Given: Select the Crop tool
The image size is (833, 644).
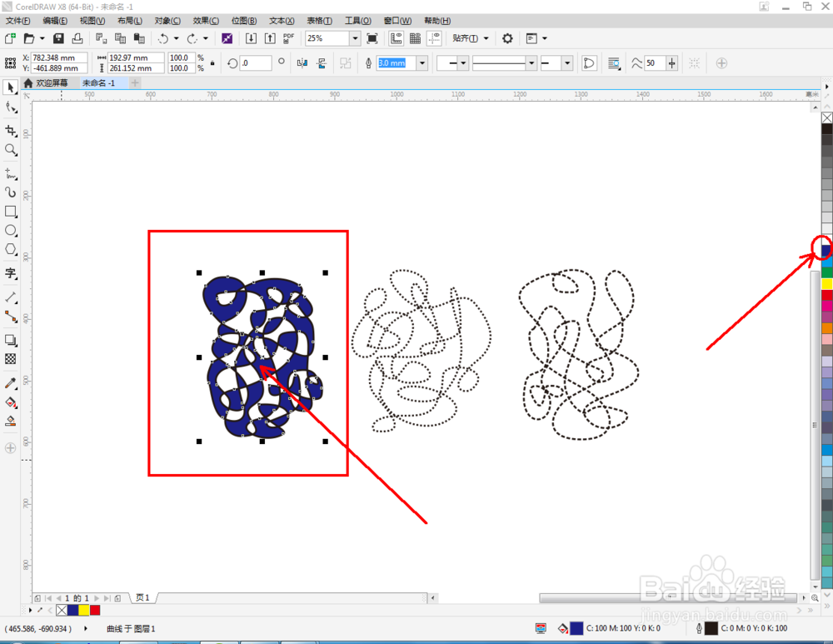Looking at the screenshot, I should click(10, 131).
